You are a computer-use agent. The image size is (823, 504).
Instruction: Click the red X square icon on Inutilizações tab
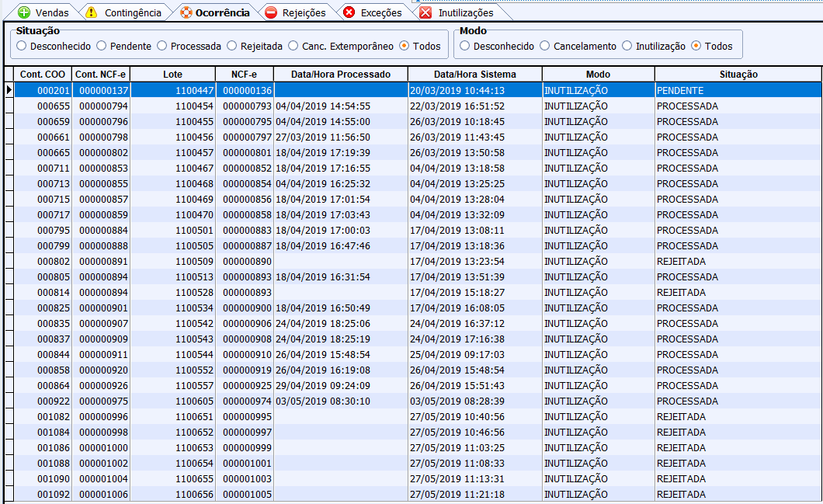tap(426, 12)
